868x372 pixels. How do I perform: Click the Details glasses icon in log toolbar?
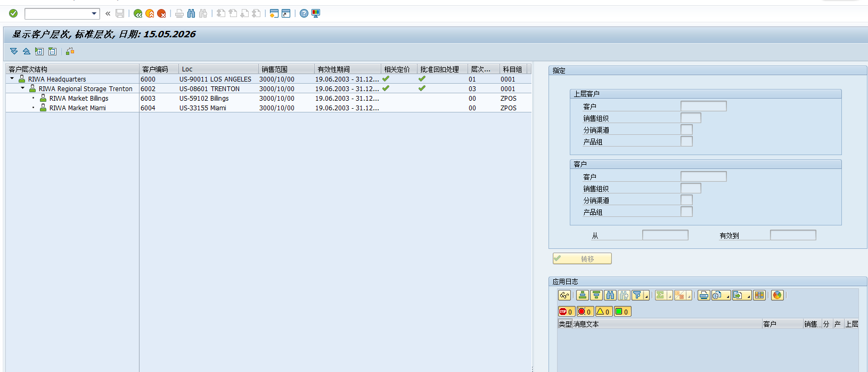pyautogui.click(x=564, y=295)
